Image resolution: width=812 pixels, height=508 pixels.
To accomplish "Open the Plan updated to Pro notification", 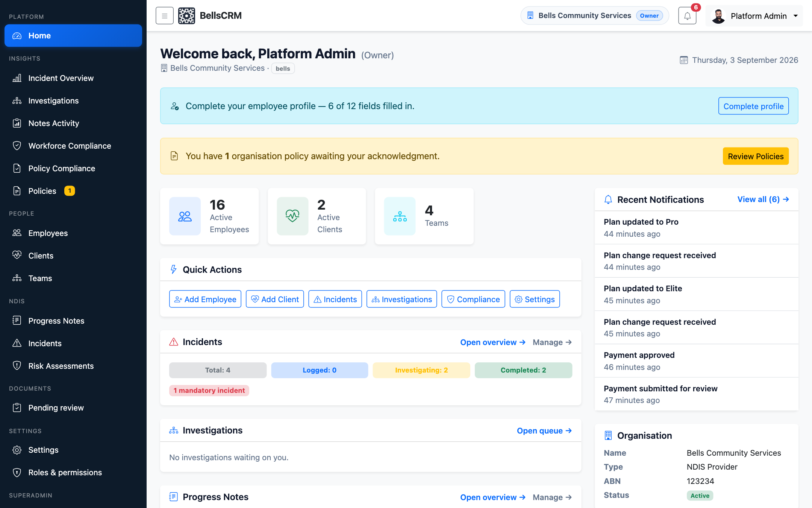I will pyautogui.click(x=697, y=228).
